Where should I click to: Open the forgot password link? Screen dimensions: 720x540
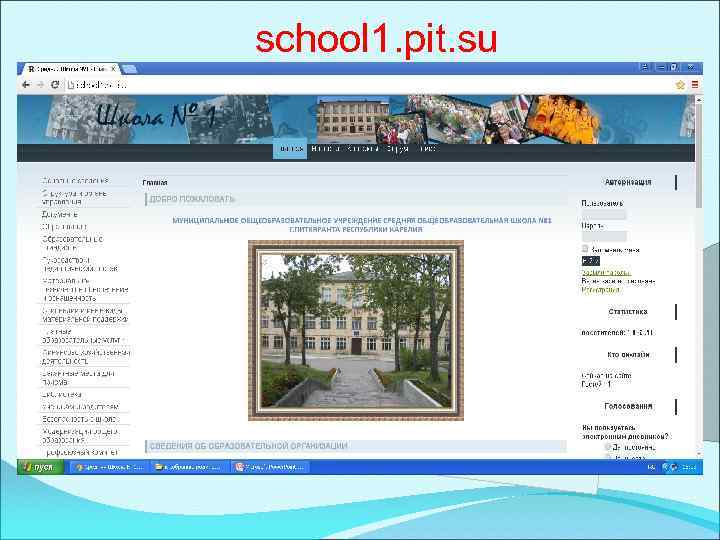[x=606, y=272]
